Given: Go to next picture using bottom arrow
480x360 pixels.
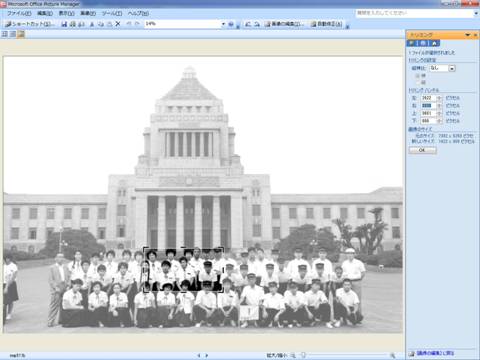Looking at the screenshot, I should [207, 356].
